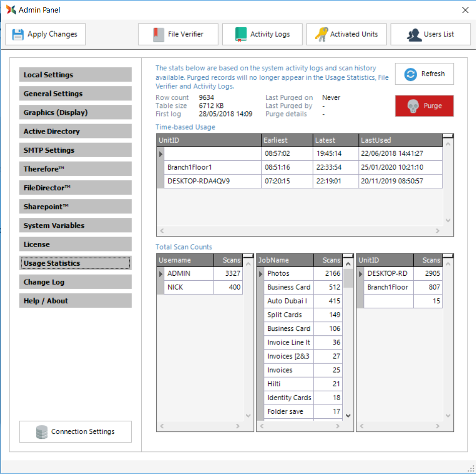The width and height of the screenshot is (476, 474).
Task: Open the Local Settings section
Action: click(75, 75)
